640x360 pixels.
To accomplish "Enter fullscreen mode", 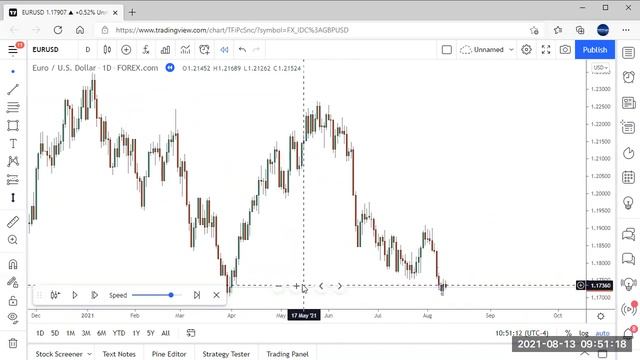I will 546,50.
